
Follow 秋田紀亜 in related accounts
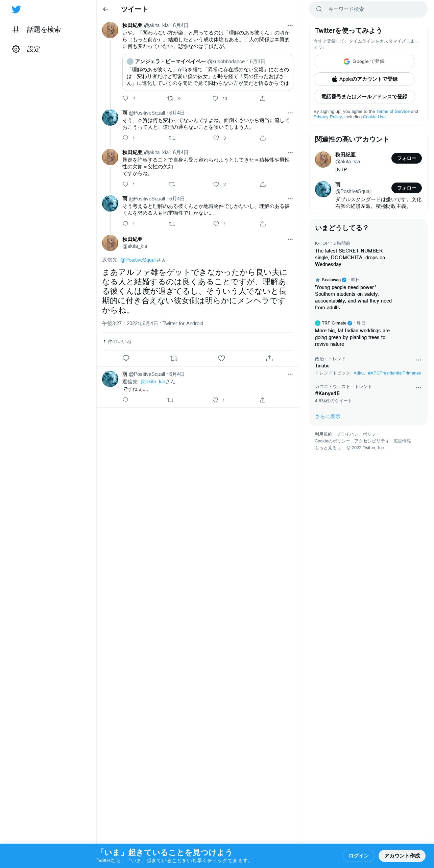coord(406,158)
